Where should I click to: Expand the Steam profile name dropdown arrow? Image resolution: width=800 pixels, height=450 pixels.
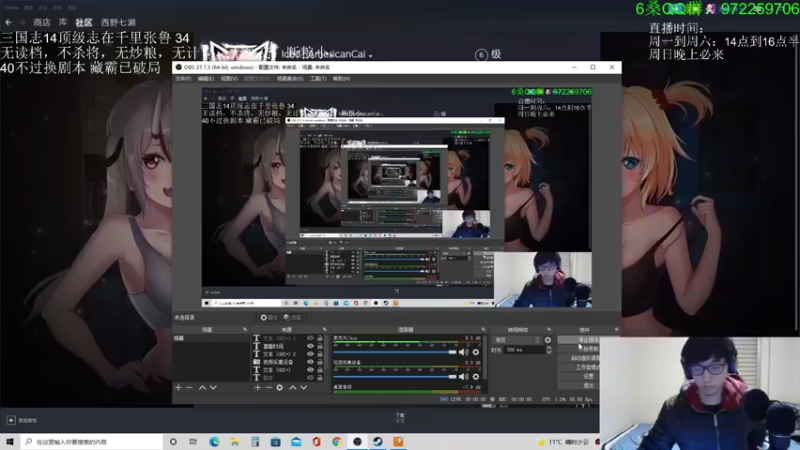click(370, 56)
